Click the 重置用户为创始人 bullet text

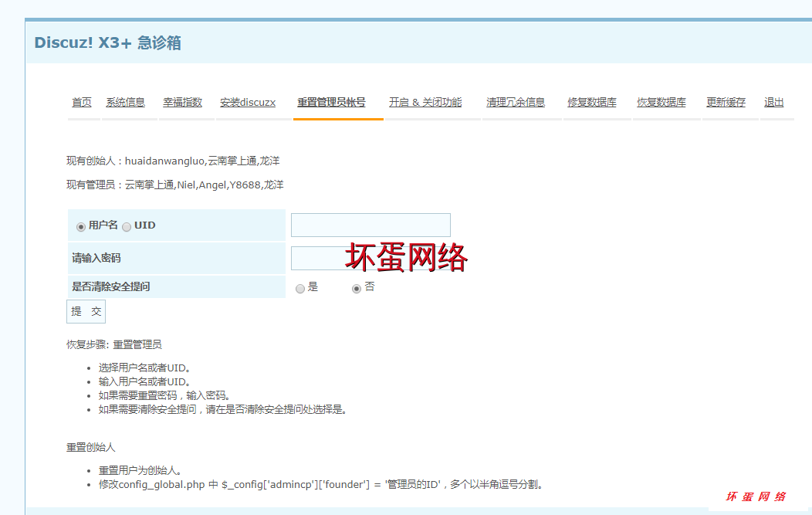pos(140,470)
